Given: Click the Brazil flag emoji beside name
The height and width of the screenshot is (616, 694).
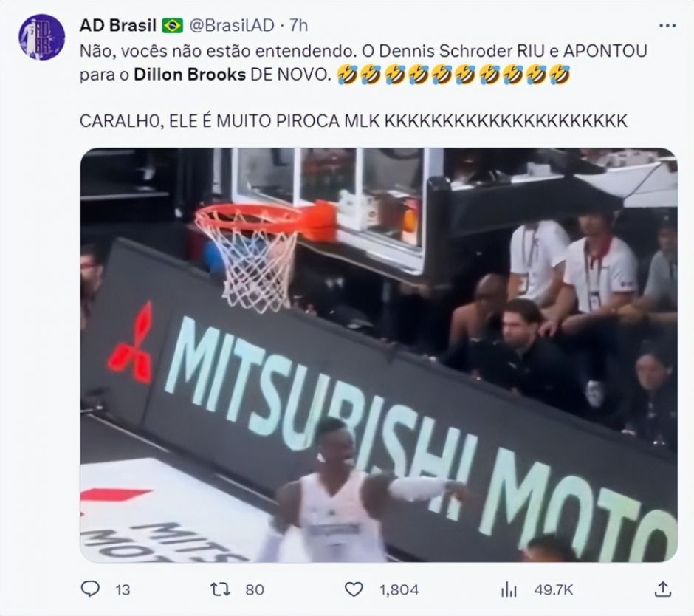Looking at the screenshot, I should (x=172, y=26).
